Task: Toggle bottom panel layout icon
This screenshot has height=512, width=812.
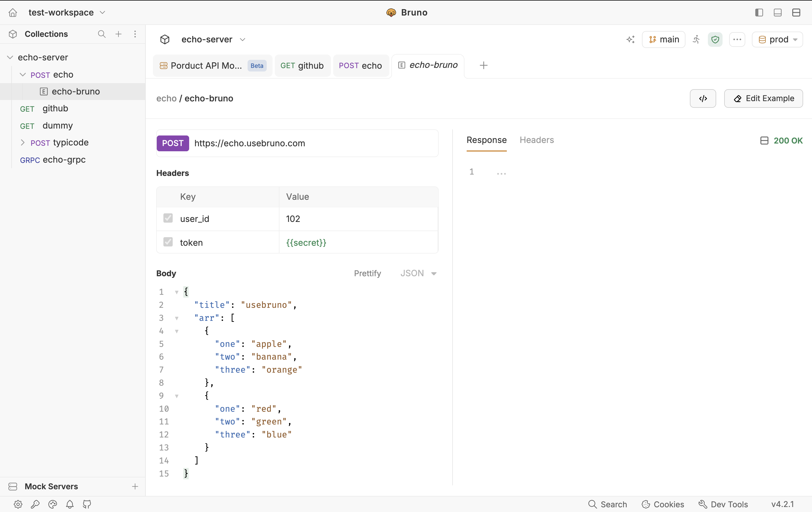Action: pyautogui.click(x=778, y=12)
